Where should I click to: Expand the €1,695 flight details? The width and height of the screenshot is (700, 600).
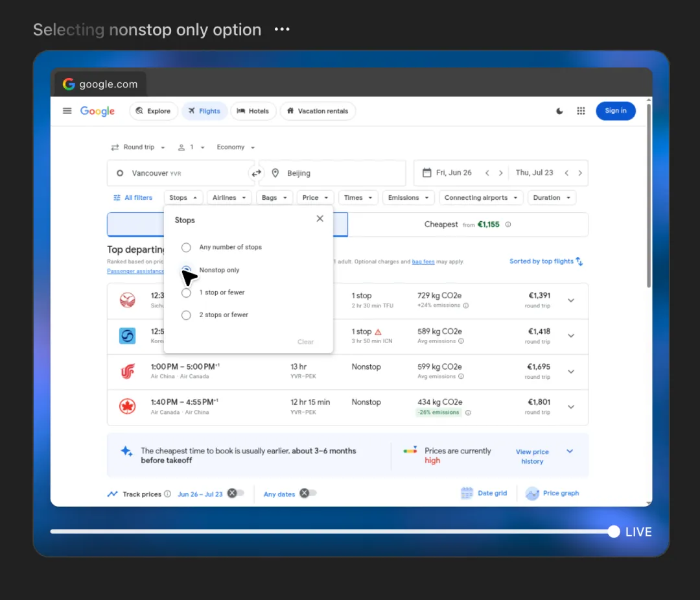tap(571, 372)
